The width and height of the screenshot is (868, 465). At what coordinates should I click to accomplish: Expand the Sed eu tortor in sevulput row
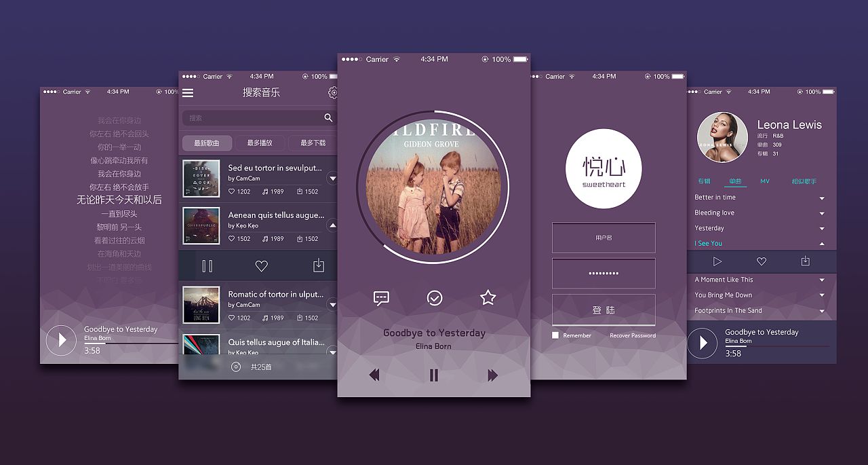tap(332, 179)
